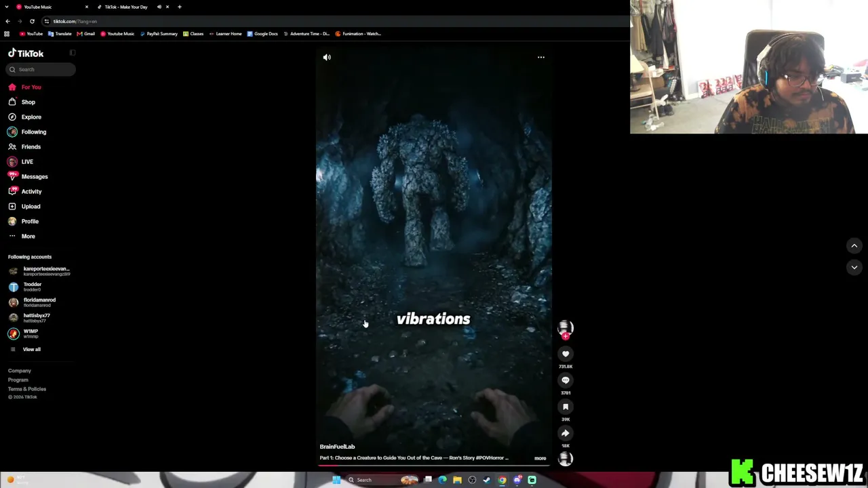Open Messages inbox
The image size is (868, 488).
28,177
